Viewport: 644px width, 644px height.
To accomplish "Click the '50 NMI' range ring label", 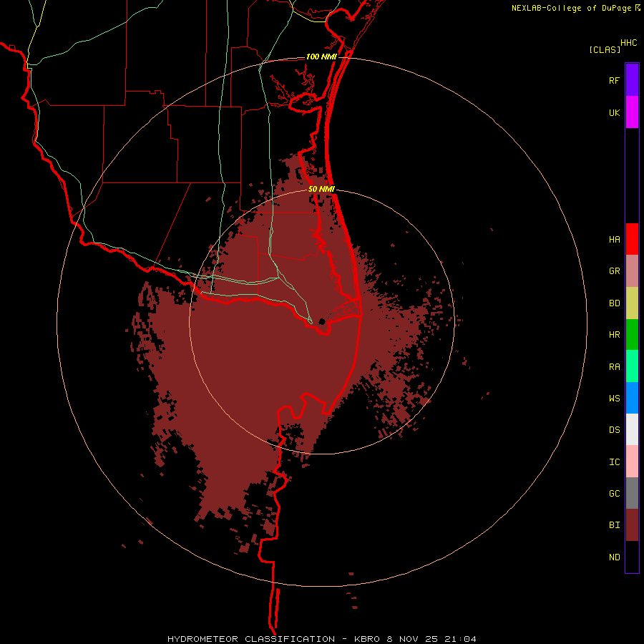I will tap(321, 189).
